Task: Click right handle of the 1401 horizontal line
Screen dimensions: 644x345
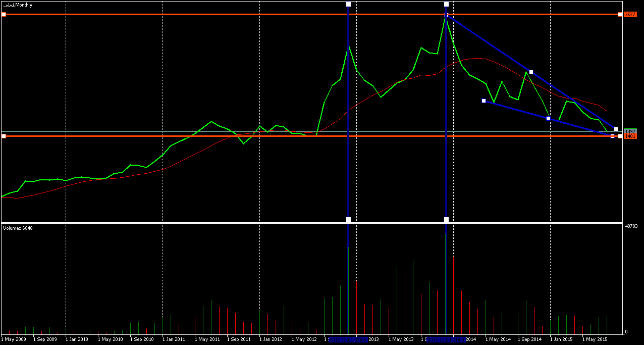Action: [620, 136]
